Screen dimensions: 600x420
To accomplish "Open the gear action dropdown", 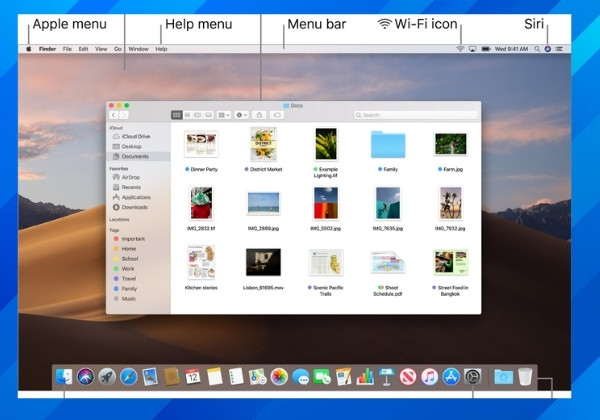I will pos(241,115).
